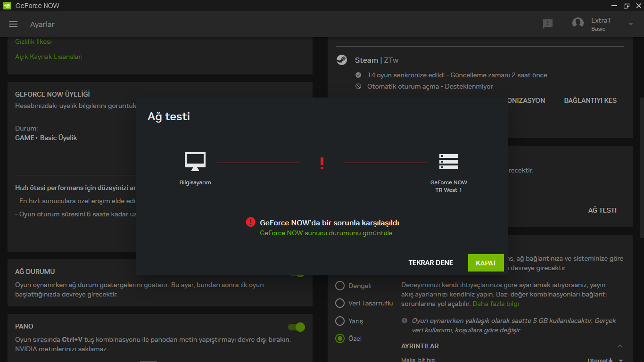644x362 pixels.
Task: Select the Özel radio button
Action: click(340, 338)
